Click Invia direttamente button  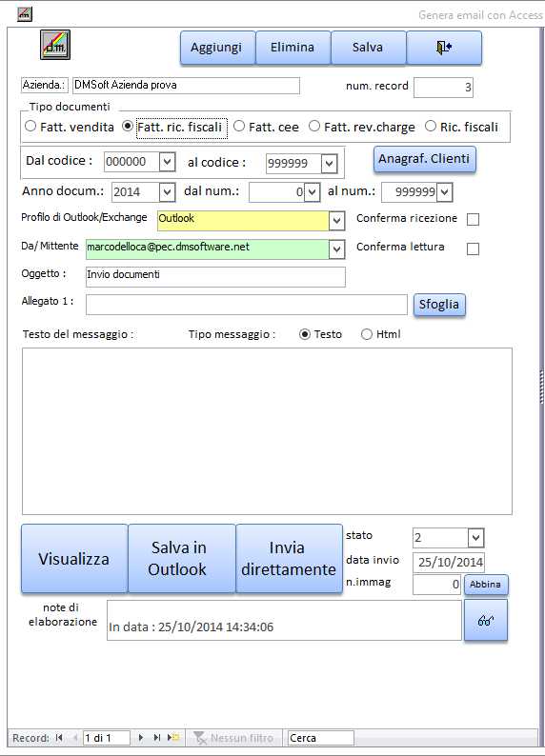[289, 558]
